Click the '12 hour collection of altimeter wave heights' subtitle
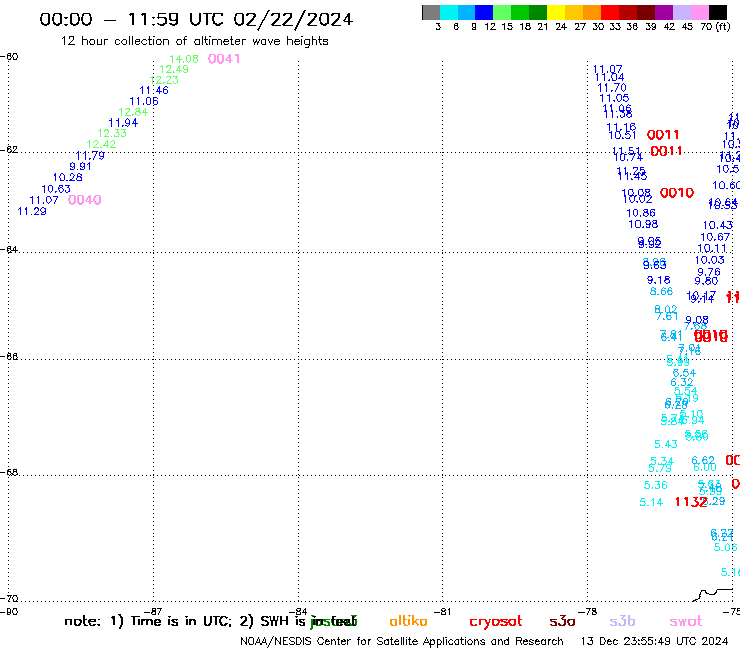 pyautogui.click(x=194, y=41)
